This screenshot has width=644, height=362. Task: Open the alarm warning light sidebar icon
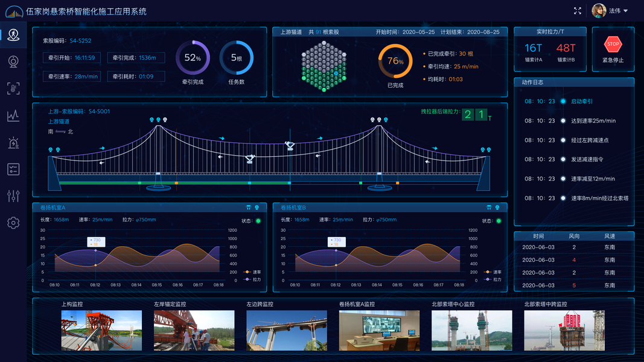click(x=13, y=142)
